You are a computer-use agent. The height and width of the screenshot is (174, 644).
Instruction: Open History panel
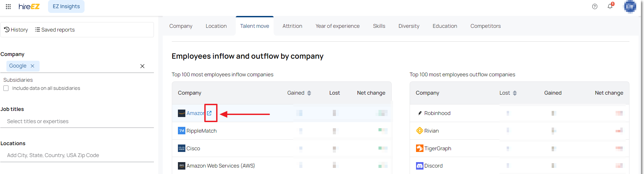16,30
